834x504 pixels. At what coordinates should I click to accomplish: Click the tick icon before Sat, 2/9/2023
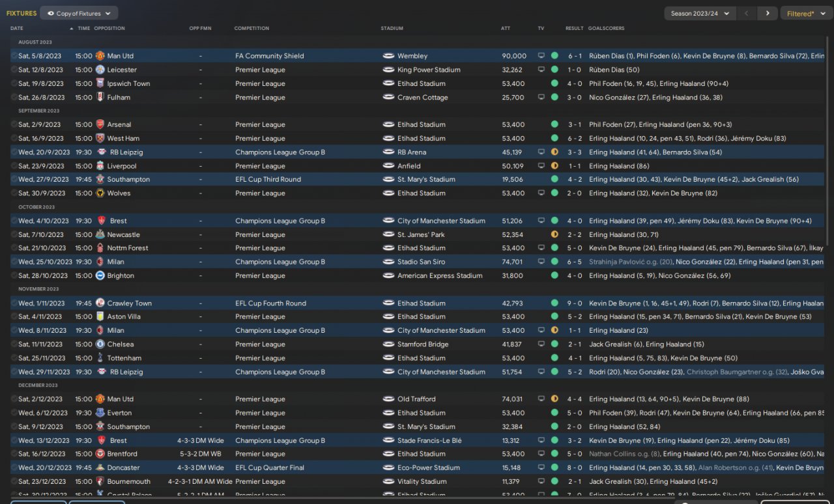coord(14,124)
